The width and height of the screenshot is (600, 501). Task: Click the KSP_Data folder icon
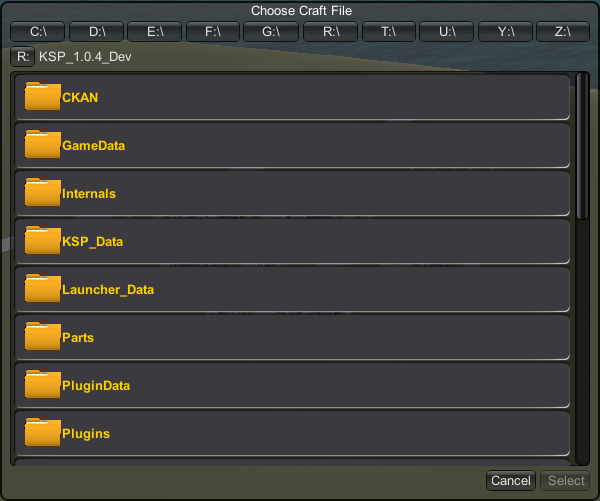pos(42,240)
